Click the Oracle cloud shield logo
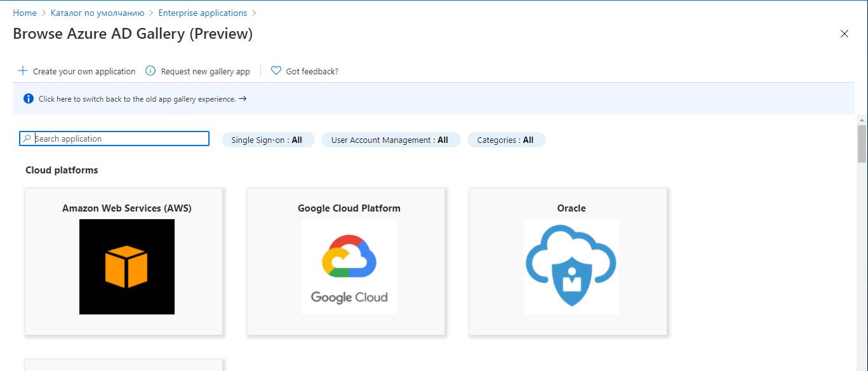This screenshot has height=371, width=868. tap(571, 267)
